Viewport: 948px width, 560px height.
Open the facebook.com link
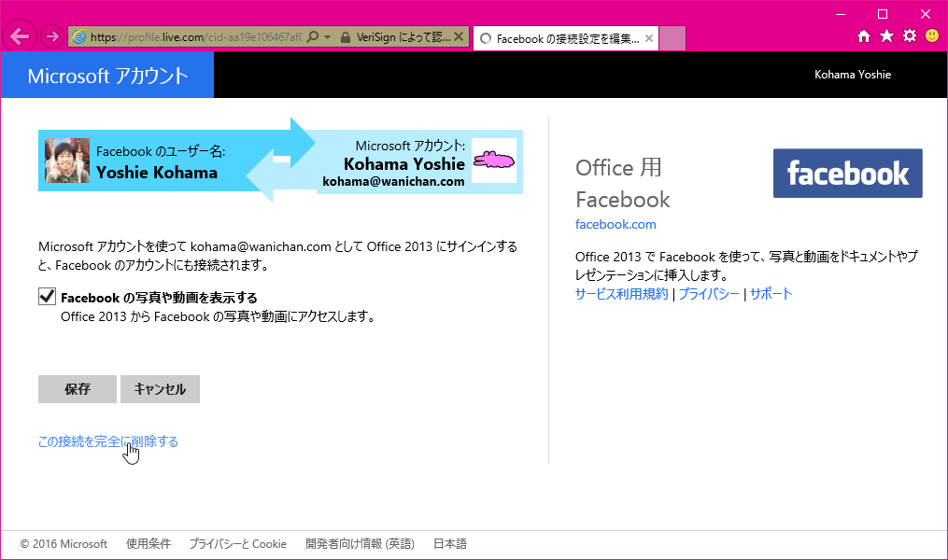point(615,224)
